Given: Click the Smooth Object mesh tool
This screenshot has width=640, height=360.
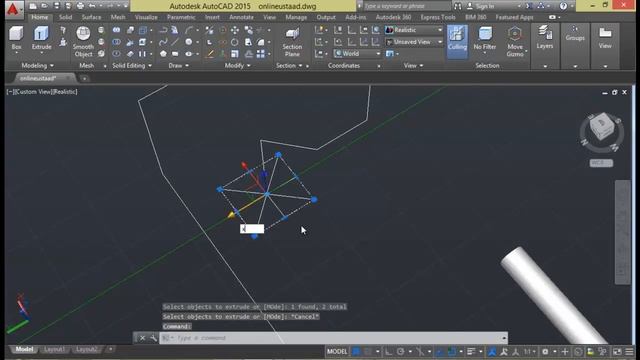Looking at the screenshot, I should click(x=83, y=41).
